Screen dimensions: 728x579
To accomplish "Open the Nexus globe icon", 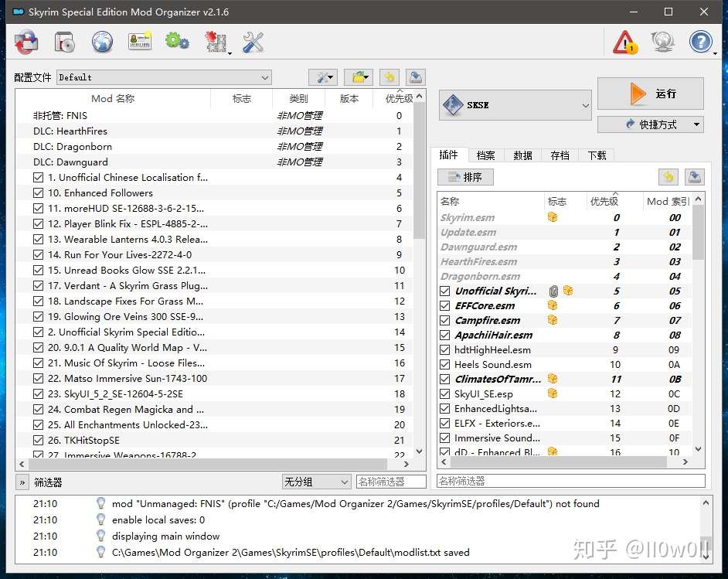I will tap(102, 43).
